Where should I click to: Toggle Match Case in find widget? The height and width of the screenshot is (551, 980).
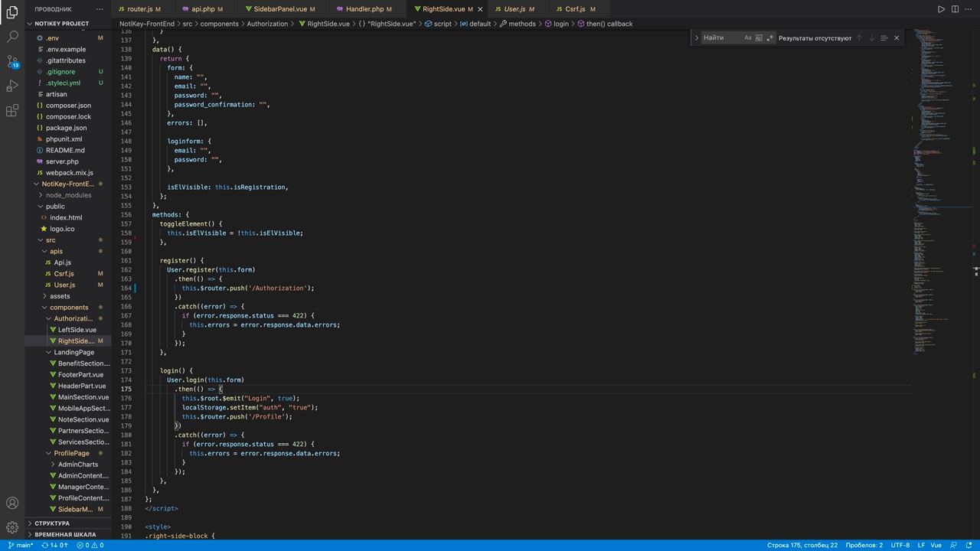click(748, 38)
